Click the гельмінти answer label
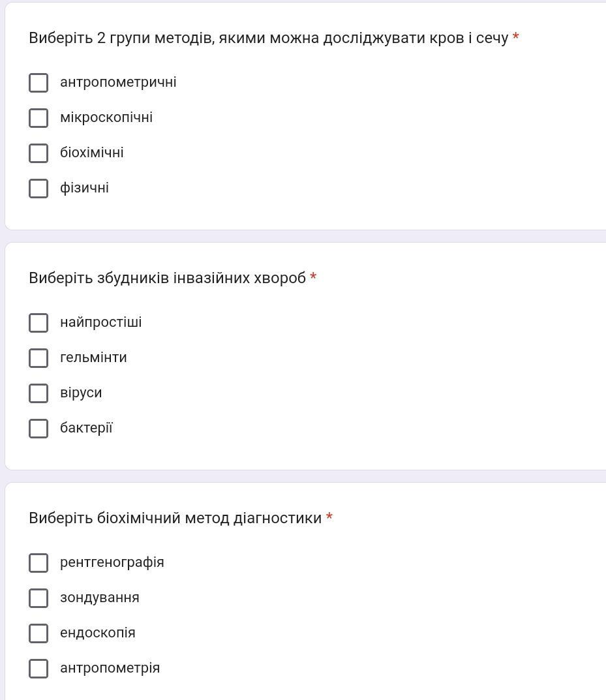Screen dimensions: 606x700 click(x=93, y=358)
